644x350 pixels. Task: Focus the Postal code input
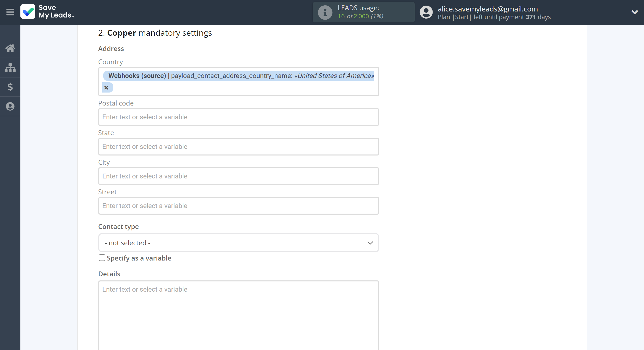[238, 117]
